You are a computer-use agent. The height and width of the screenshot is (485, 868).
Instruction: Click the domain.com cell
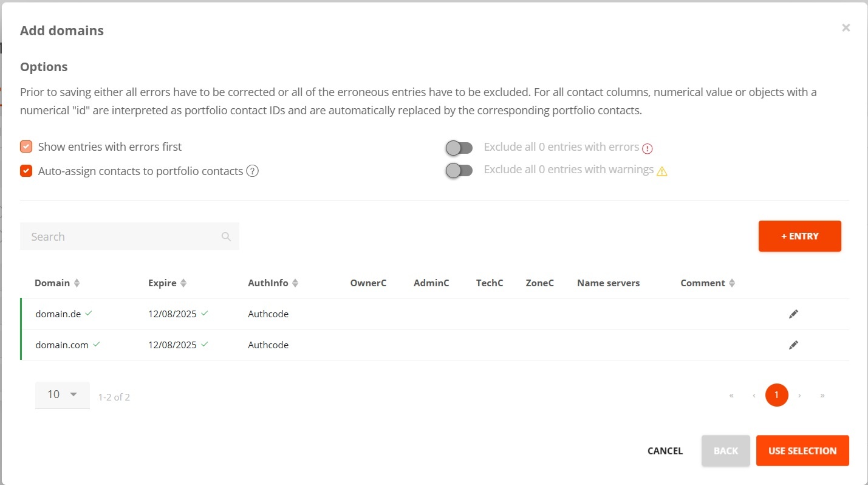coord(62,345)
